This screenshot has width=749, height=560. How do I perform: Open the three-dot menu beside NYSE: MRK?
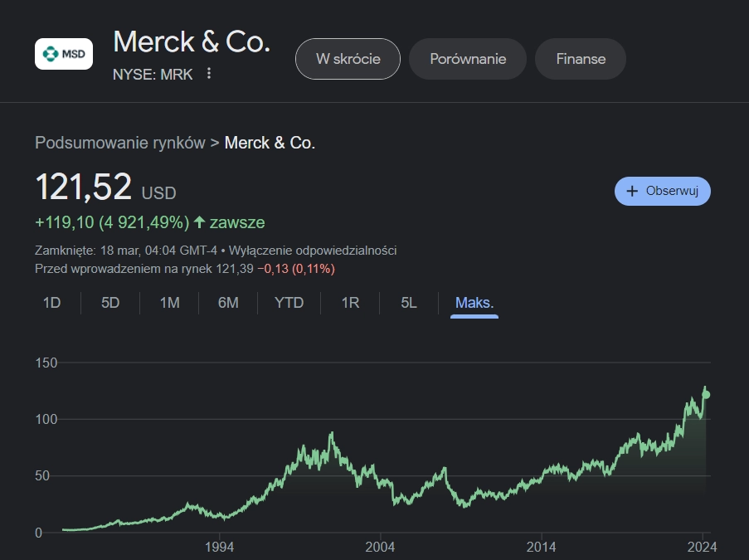[x=209, y=74]
